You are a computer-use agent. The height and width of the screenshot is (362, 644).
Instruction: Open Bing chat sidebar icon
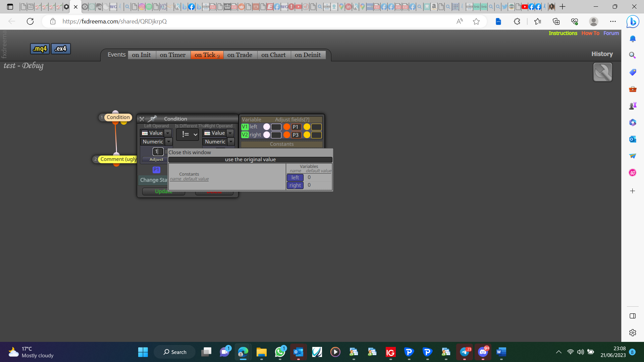633,21
